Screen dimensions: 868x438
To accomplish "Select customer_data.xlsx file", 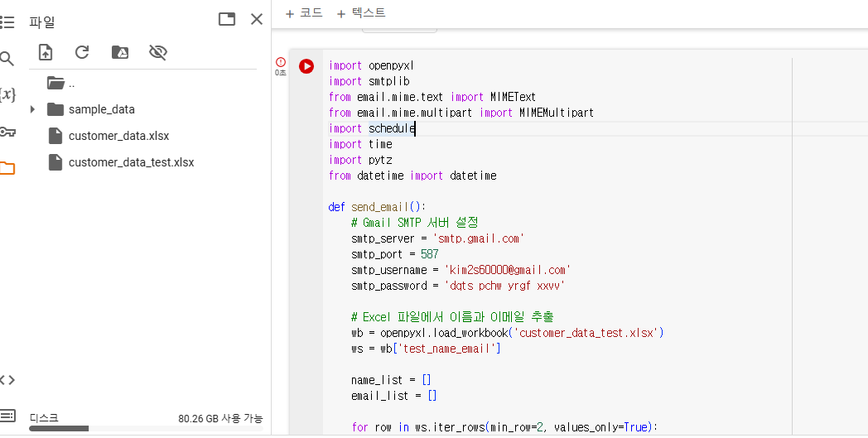I will 108,137.
